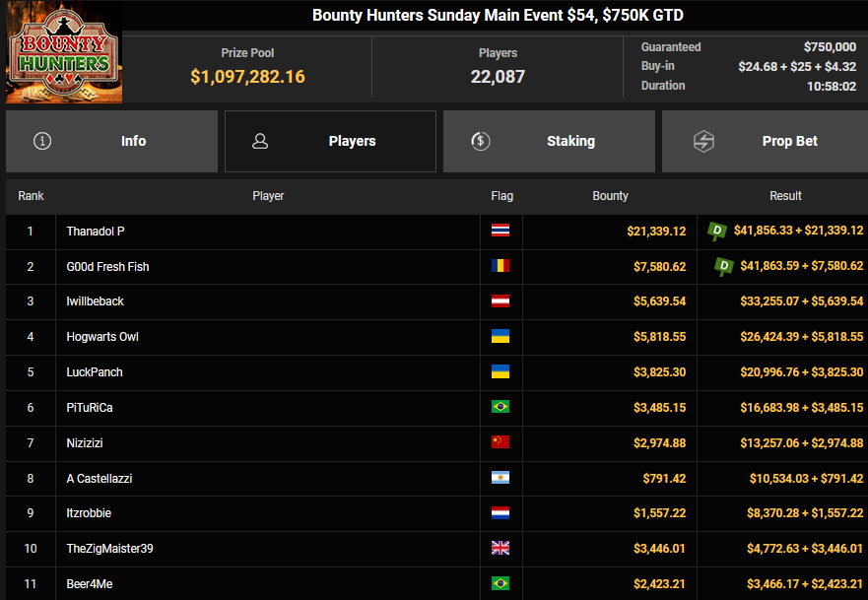868x600 pixels.
Task: Click the China flag next to Nizizizi
Action: click(x=501, y=442)
